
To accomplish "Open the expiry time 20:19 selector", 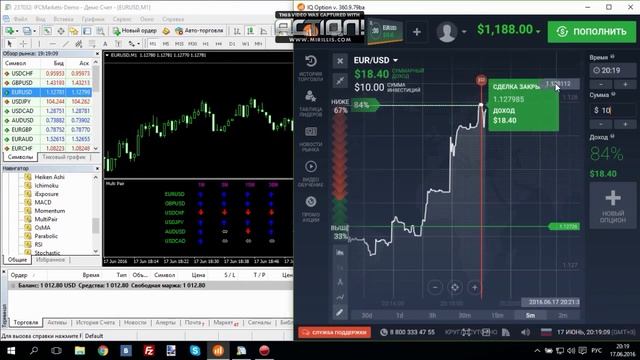I will coord(612,70).
